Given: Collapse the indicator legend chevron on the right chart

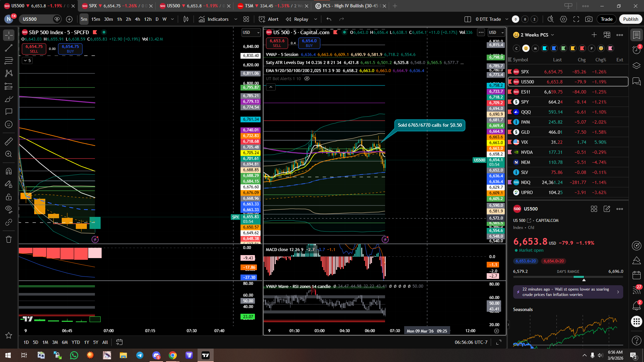Looking at the screenshot, I should 271,87.
